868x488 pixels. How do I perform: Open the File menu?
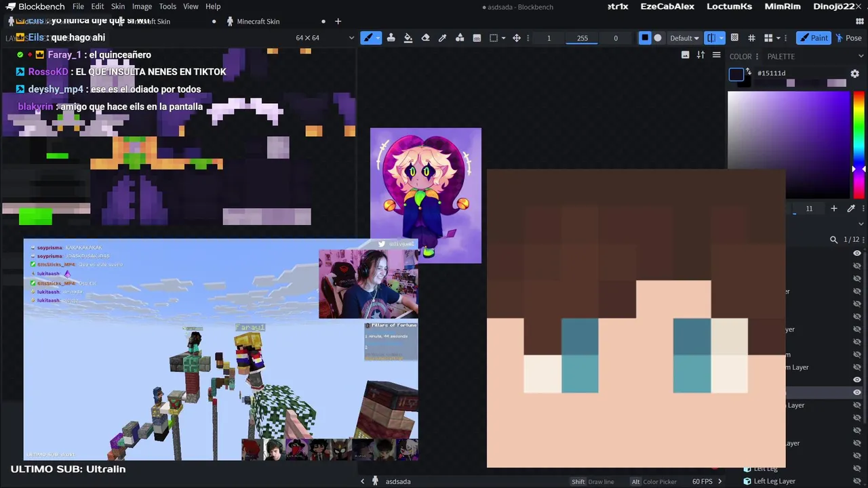[x=78, y=6]
